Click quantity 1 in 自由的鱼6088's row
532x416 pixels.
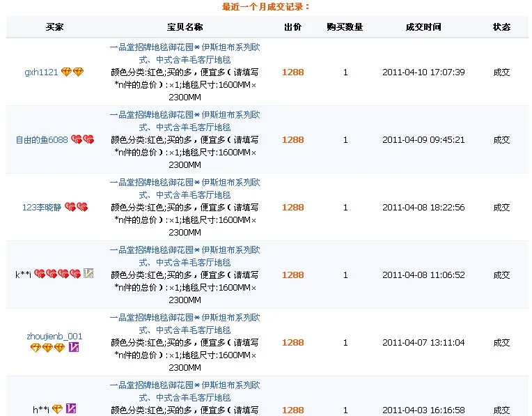tap(345, 139)
